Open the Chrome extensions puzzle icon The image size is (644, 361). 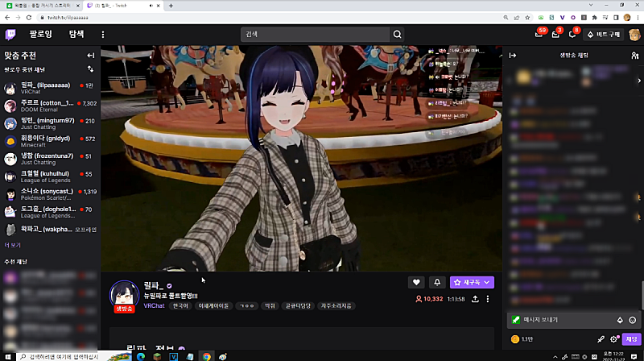594,18
